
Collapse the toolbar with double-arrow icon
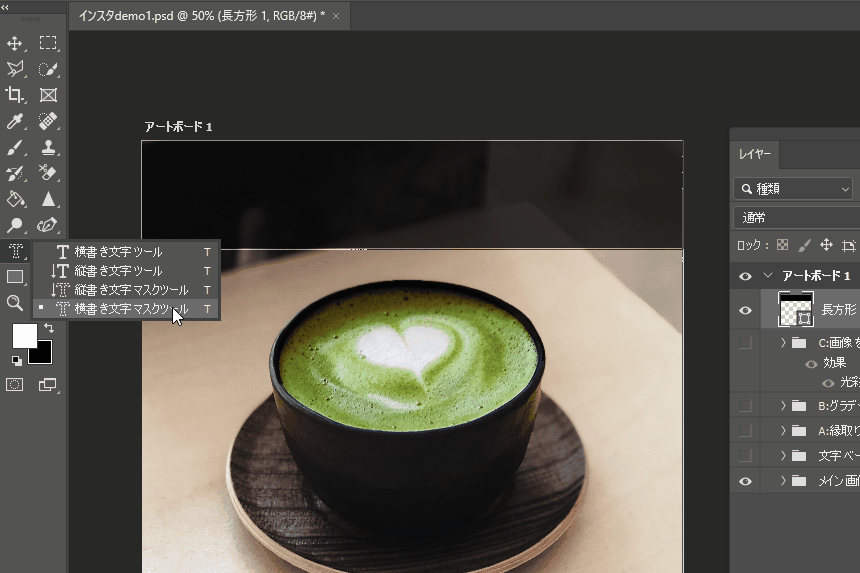pos(5,7)
